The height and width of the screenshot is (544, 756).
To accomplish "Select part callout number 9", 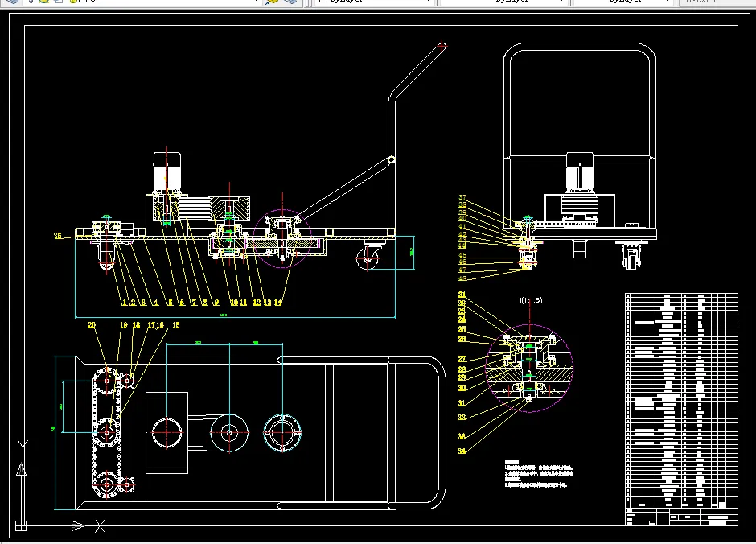I will [216, 303].
